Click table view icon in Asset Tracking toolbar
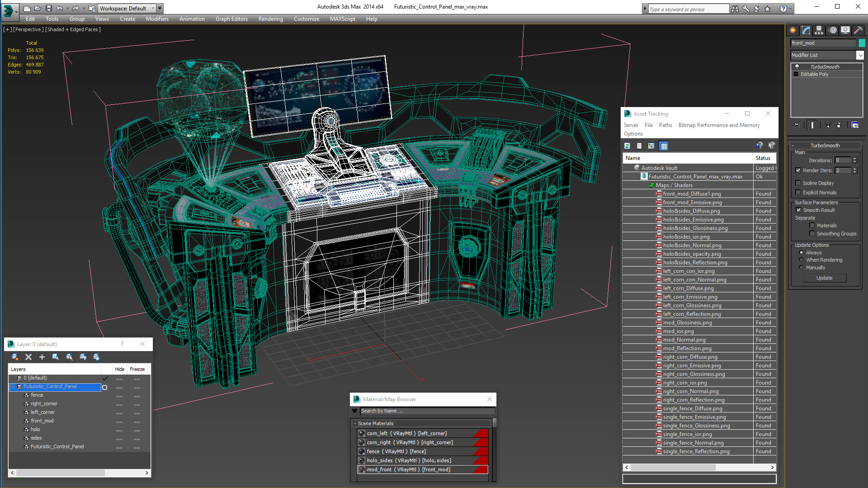868x488 pixels. pyautogui.click(x=664, y=146)
